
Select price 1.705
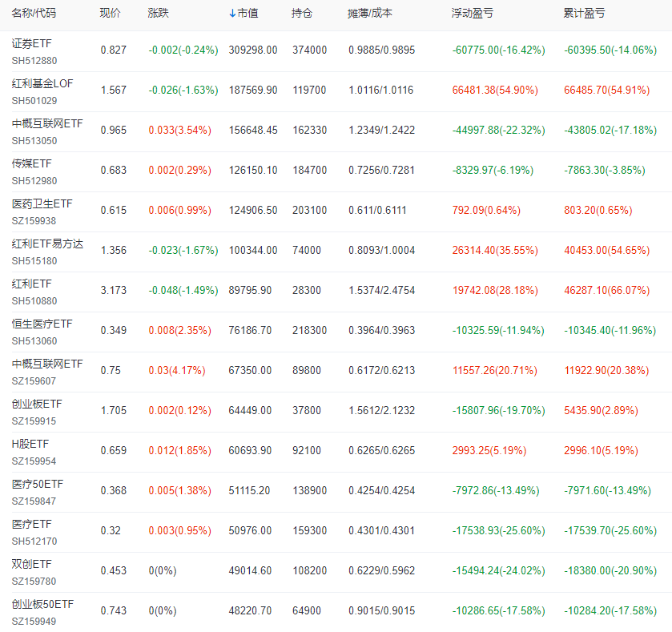[114, 411]
